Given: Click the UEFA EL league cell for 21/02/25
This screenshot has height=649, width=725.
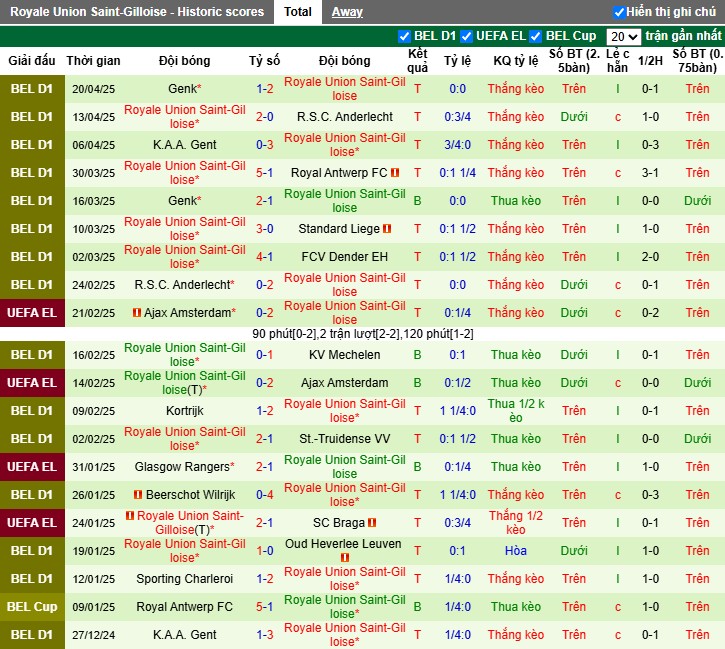Looking at the screenshot, I should 32,313.
